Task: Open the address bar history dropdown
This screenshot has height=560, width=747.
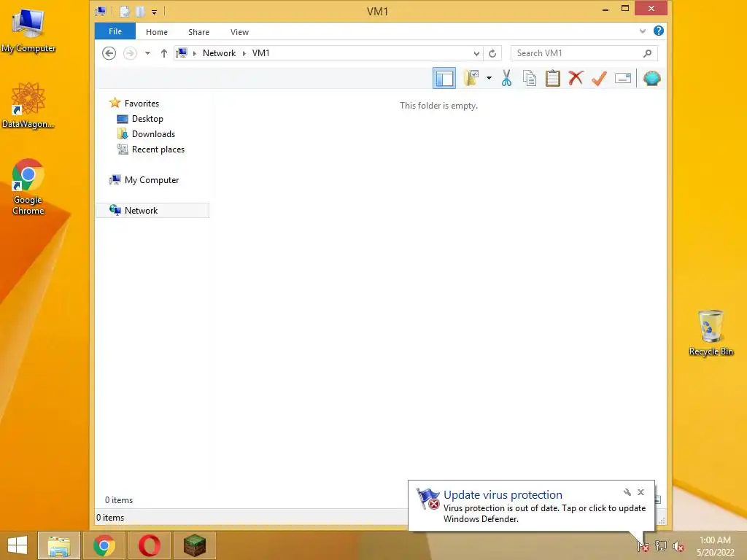Action: [476, 53]
